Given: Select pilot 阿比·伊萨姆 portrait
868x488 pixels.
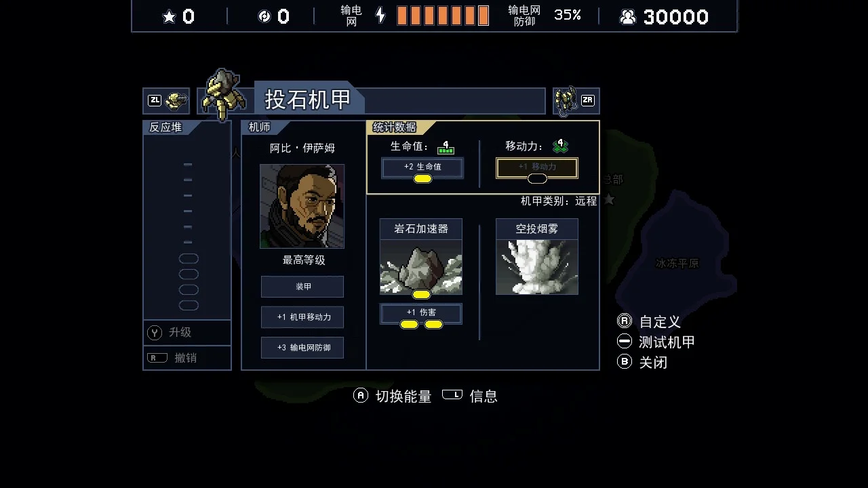Looking at the screenshot, I should (302, 206).
